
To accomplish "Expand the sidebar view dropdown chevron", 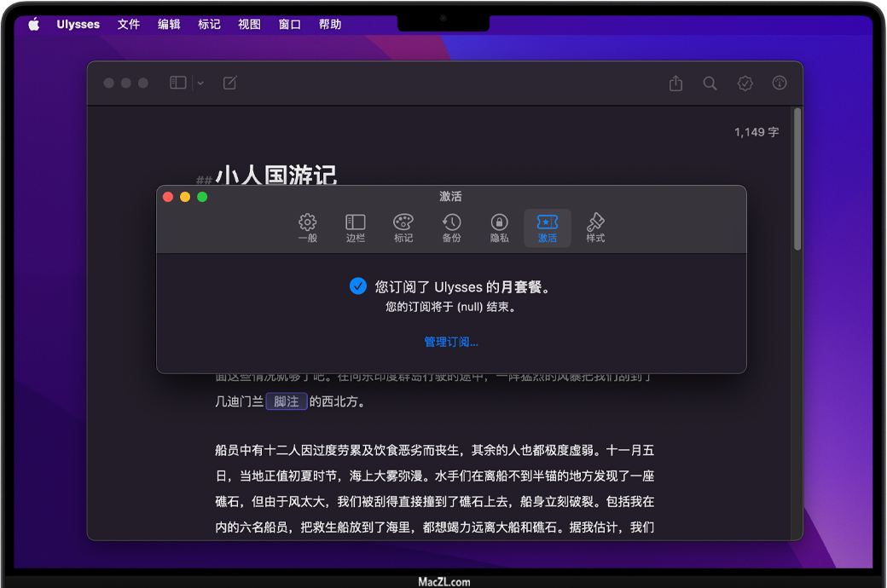I will pyautogui.click(x=200, y=84).
